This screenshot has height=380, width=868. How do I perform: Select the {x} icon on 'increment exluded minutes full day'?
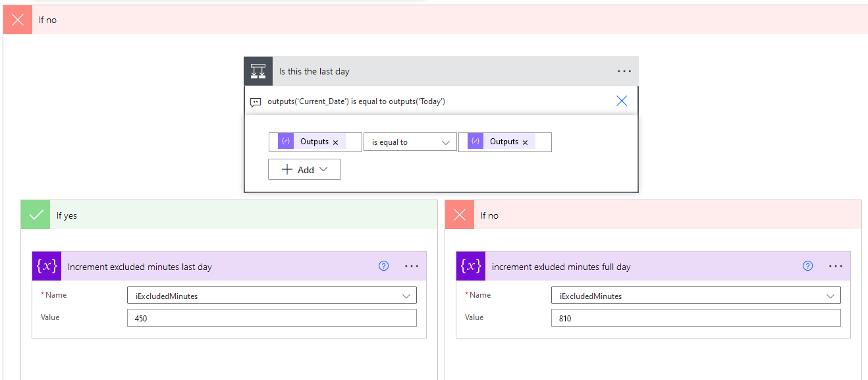tap(470, 265)
